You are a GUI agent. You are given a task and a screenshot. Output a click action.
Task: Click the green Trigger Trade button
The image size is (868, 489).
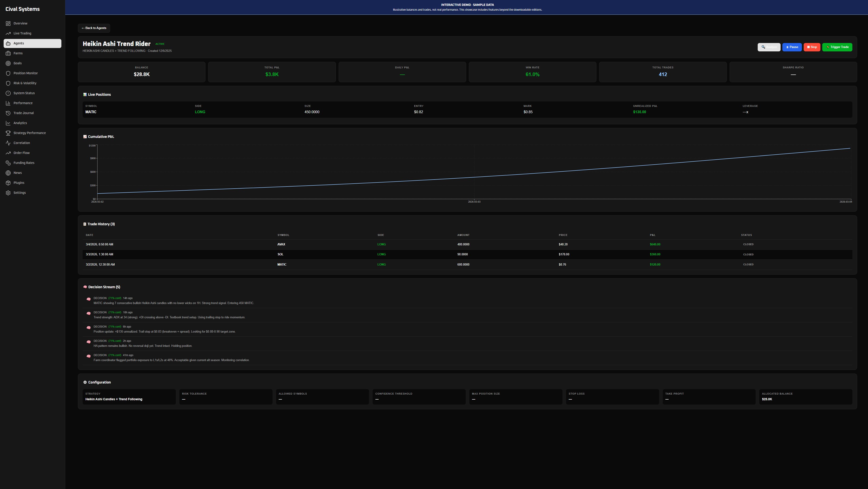pos(837,47)
